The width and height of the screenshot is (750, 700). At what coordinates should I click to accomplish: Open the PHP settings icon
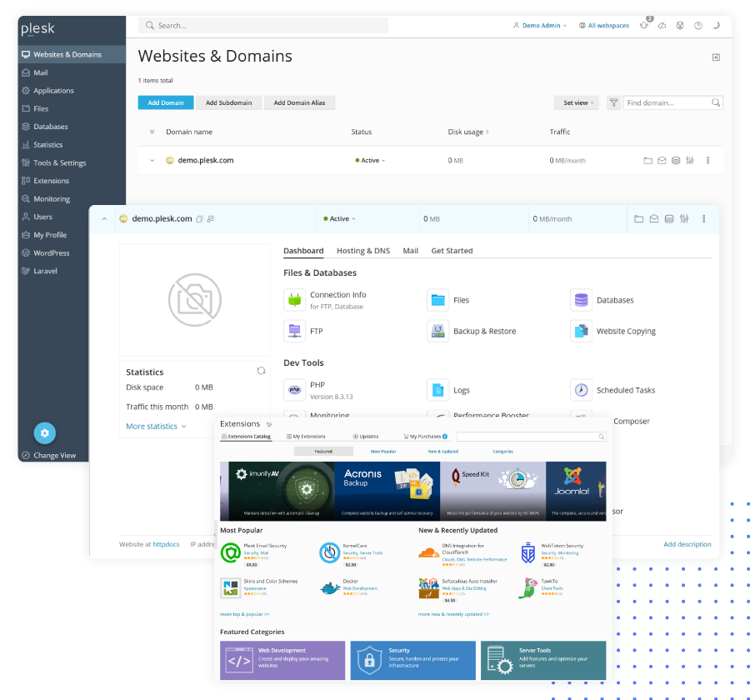(x=295, y=389)
